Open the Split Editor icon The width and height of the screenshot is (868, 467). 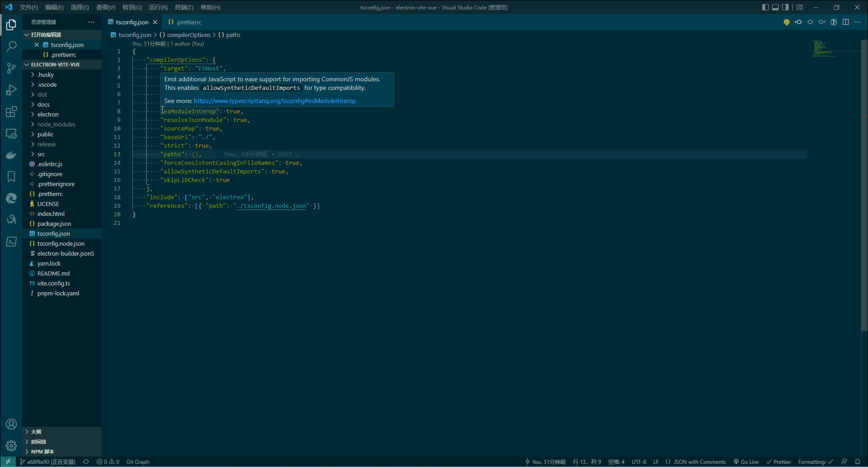[x=845, y=22]
